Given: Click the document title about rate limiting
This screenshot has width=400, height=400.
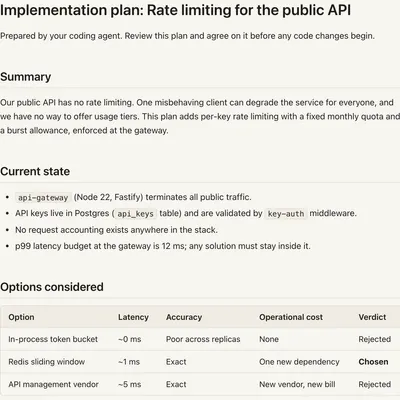Looking at the screenshot, I should click(x=175, y=10).
